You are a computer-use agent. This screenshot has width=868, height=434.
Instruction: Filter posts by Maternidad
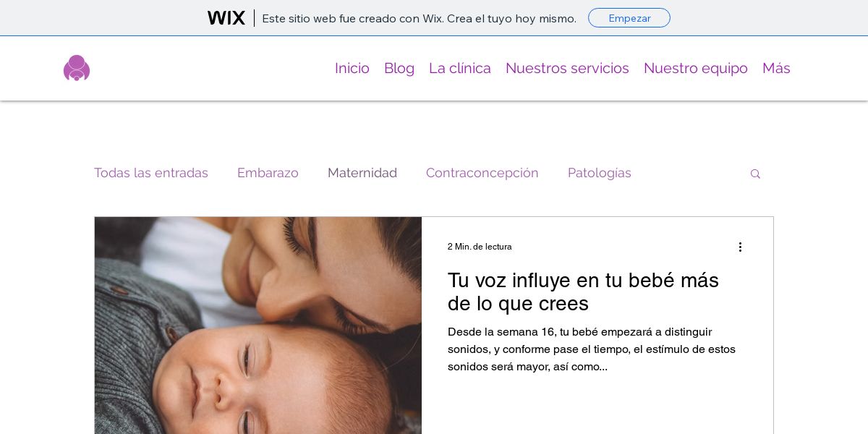(x=362, y=173)
